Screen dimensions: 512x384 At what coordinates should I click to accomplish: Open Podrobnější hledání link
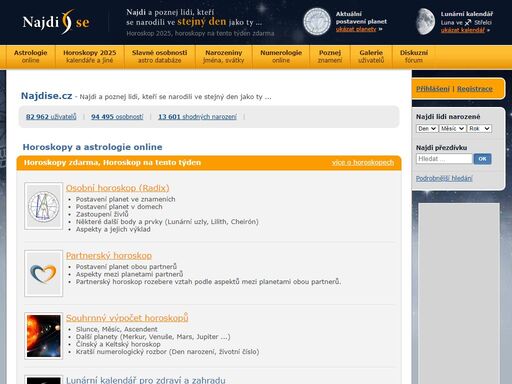[x=444, y=178]
